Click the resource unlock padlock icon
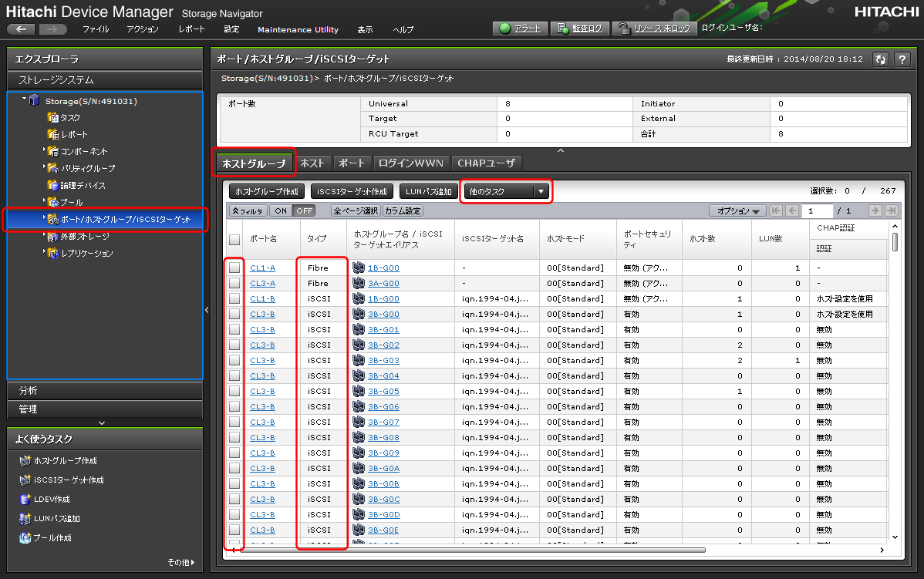This screenshot has width=924, height=579. pos(623,29)
